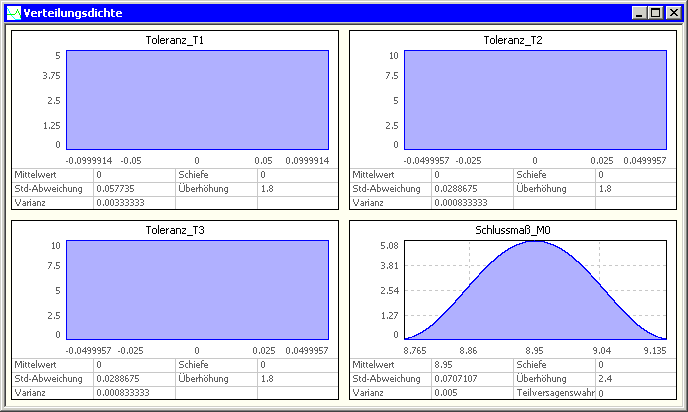Click inside the Toleranz_T1 uniform density plot

197,100
